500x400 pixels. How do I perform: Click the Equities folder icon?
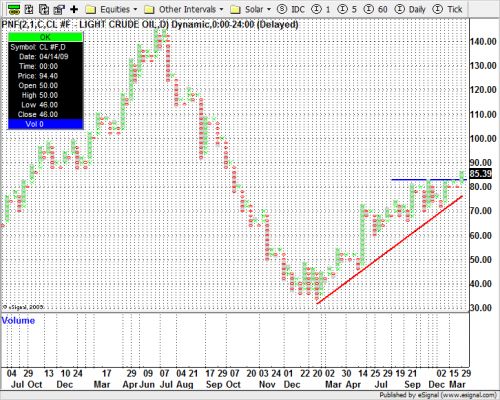tap(91, 10)
